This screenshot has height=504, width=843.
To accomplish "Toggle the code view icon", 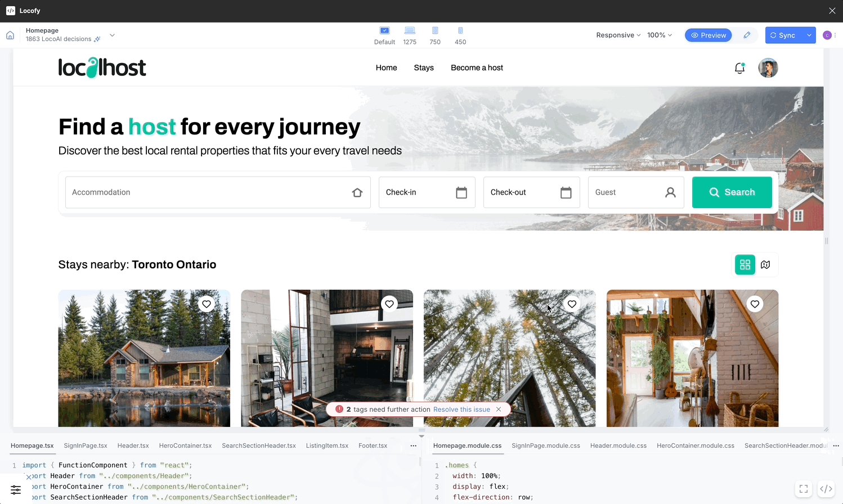I will click(826, 489).
